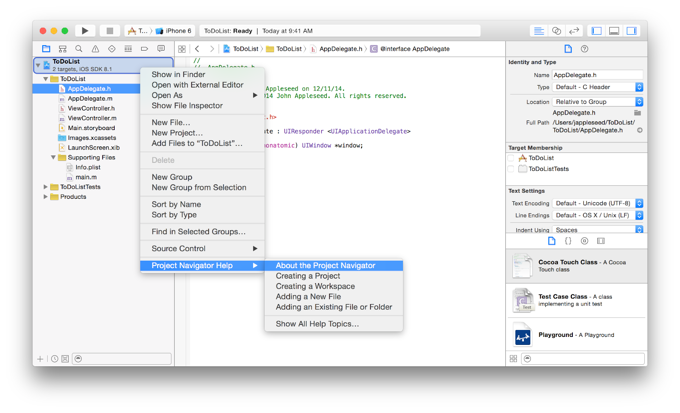The width and height of the screenshot is (680, 413).
Task: Open the Location dropdown Relative to Group
Action: [597, 102]
